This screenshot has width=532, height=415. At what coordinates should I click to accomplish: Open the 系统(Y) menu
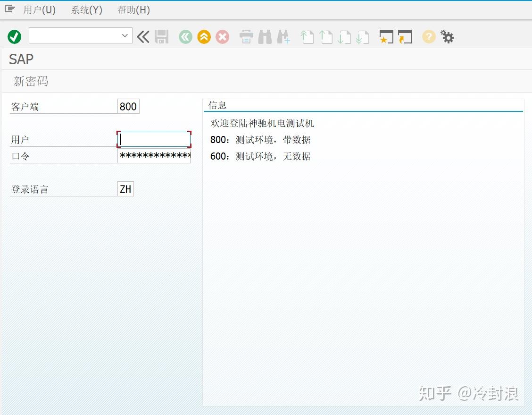86,9
